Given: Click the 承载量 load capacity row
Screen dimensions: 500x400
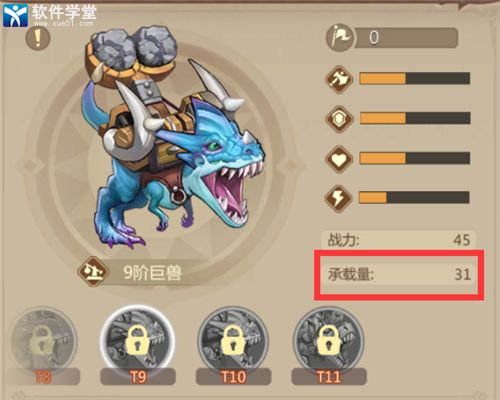Looking at the screenshot, I should tap(399, 275).
